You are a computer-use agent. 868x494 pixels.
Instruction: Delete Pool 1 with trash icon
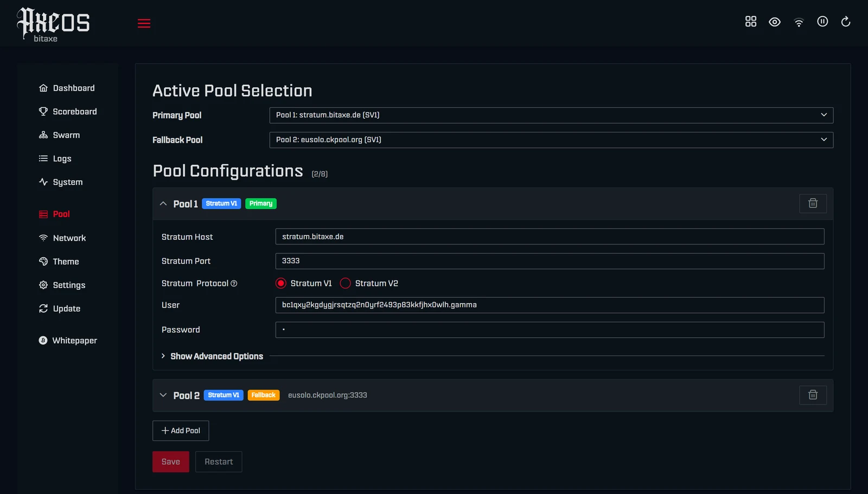pos(813,203)
